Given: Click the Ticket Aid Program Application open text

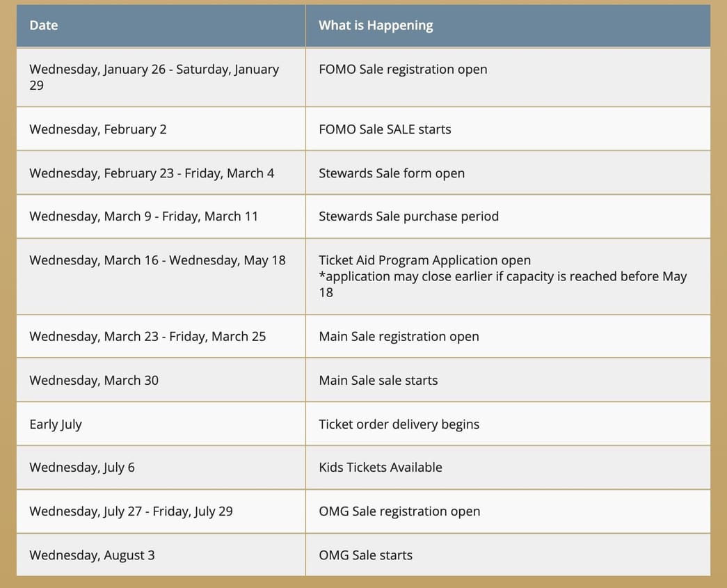Looking at the screenshot, I should click(424, 260).
